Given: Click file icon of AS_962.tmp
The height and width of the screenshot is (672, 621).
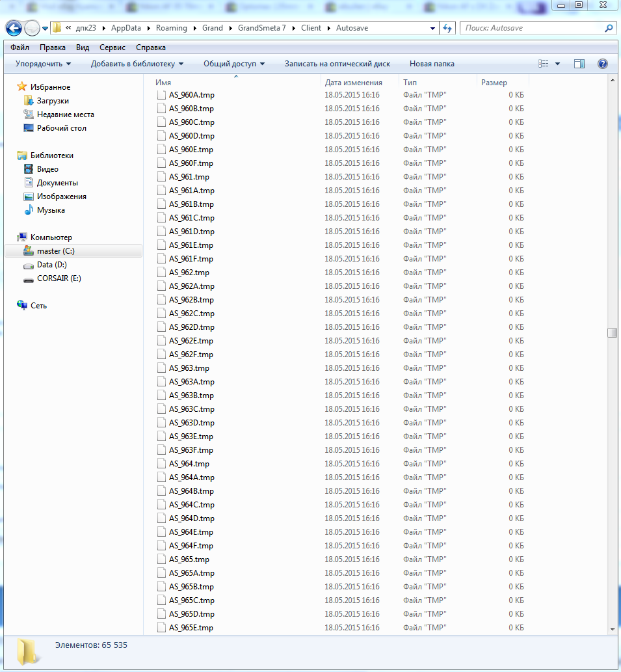Looking at the screenshot, I should coord(161,273).
